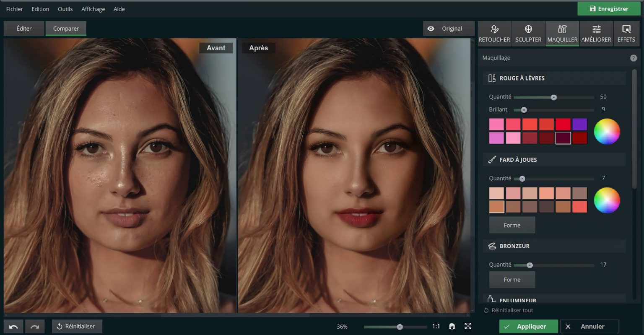Open the Effets panel
644x335 pixels.
[x=626, y=34]
